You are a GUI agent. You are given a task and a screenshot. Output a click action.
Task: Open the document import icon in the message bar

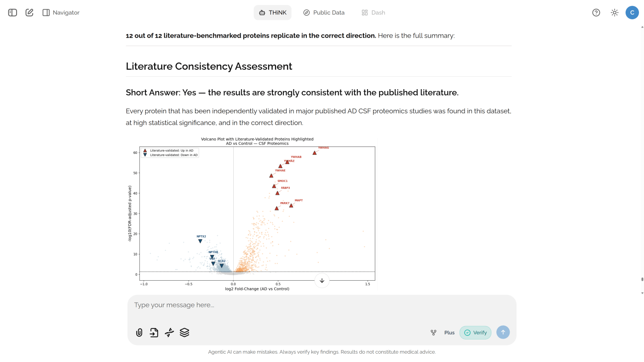(154, 332)
